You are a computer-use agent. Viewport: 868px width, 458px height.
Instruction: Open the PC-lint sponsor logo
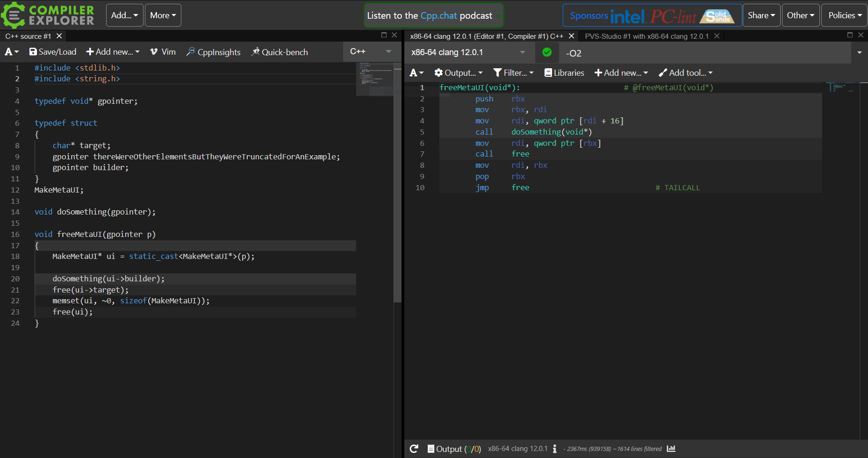pyautogui.click(x=673, y=16)
